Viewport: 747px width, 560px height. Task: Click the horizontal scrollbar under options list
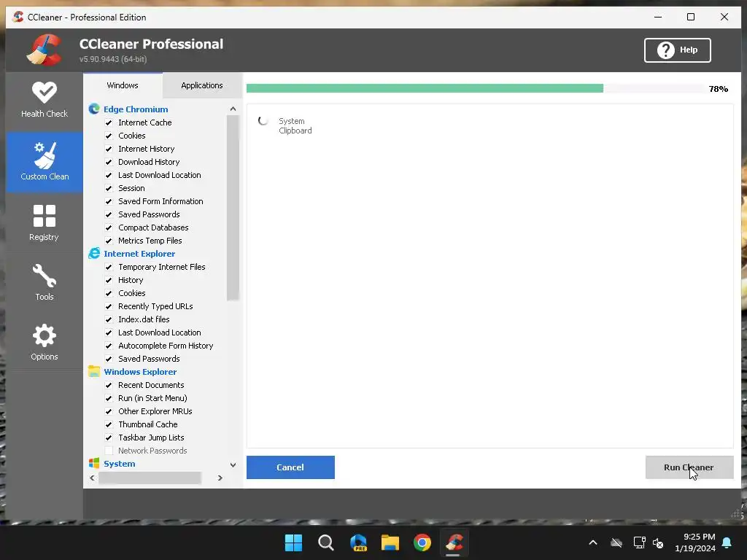click(150, 478)
